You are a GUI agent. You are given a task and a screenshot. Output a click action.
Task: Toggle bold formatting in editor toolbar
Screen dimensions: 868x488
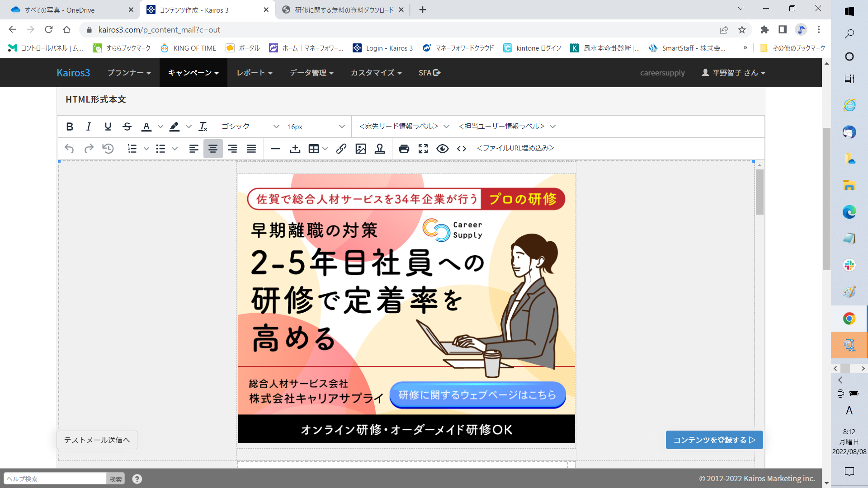coord(70,127)
